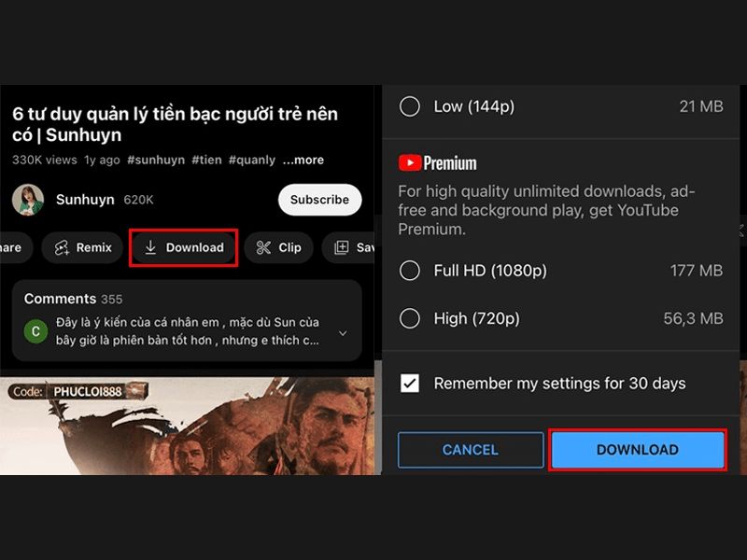Uncheck Remember my settings for 30 days

click(x=410, y=384)
